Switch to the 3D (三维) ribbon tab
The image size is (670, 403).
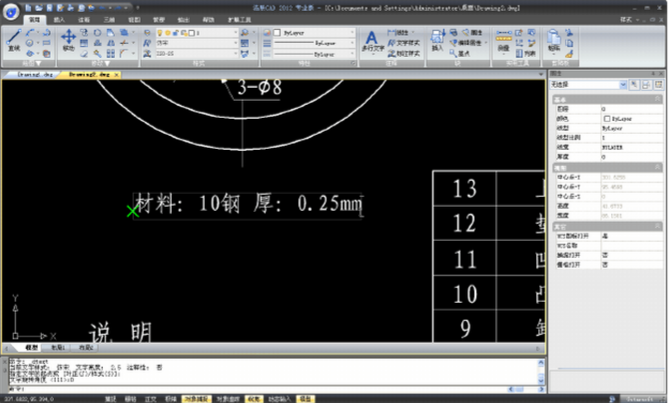[x=109, y=20]
